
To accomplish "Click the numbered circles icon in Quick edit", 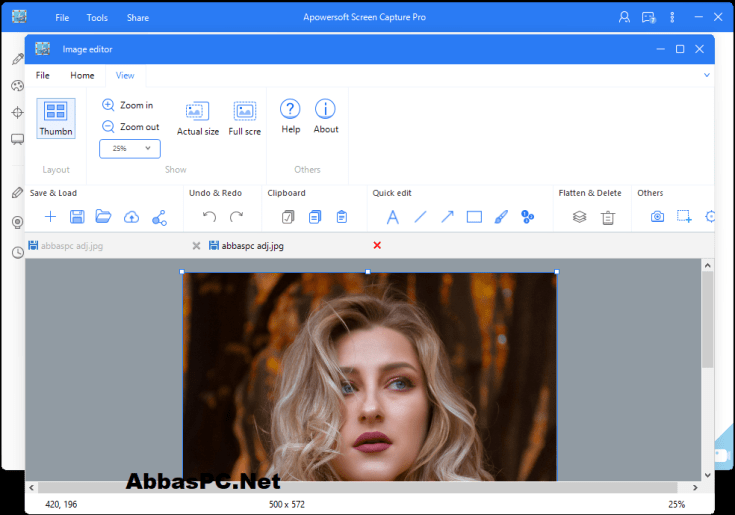I will click(x=528, y=217).
